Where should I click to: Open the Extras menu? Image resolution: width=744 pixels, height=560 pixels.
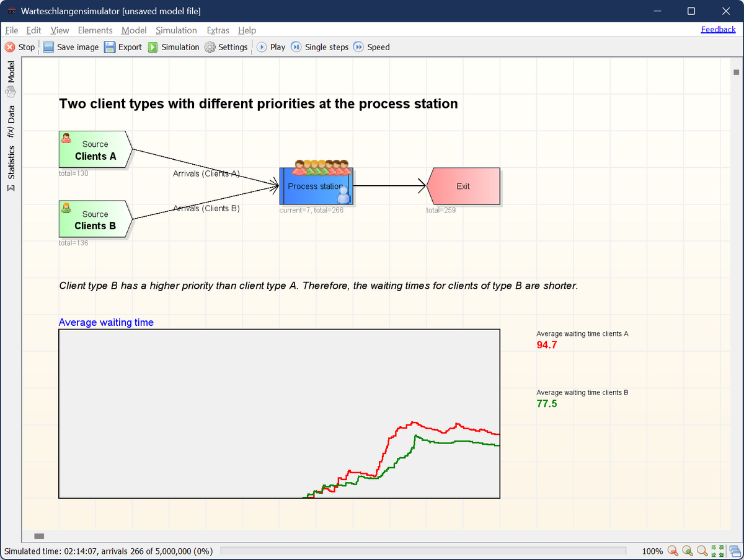[218, 30]
